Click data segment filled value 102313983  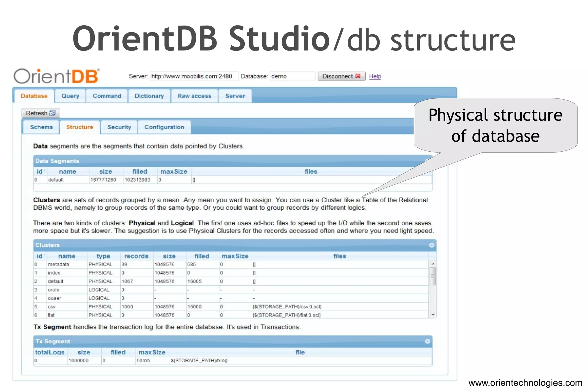click(x=137, y=180)
